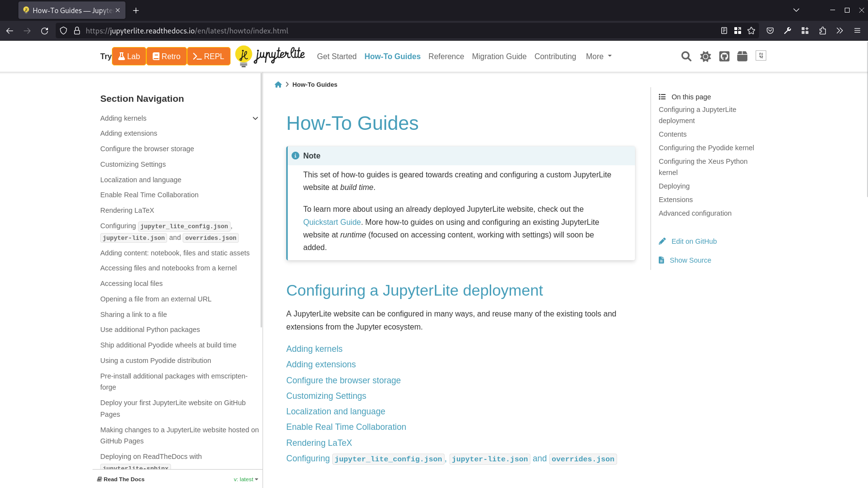The width and height of the screenshot is (868, 488).
Task: Open Configure the browser storage content link
Action: [x=343, y=380]
